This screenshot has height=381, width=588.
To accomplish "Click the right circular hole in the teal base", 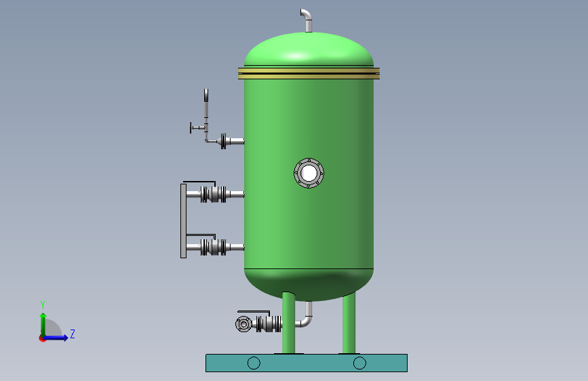I will click(x=359, y=363).
